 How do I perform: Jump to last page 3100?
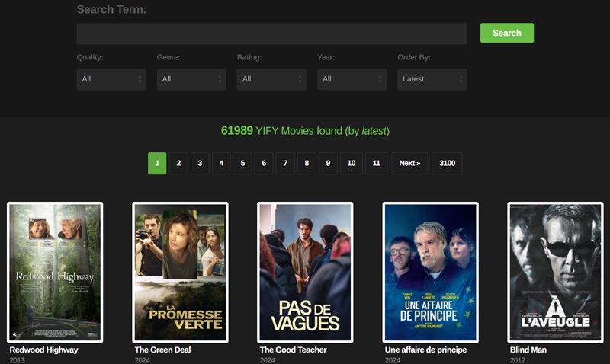(447, 163)
